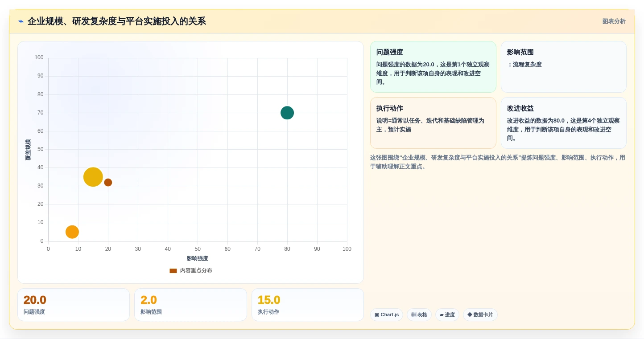Select the large yellow bubble in the chart
The image size is (644, 339).
93,177
